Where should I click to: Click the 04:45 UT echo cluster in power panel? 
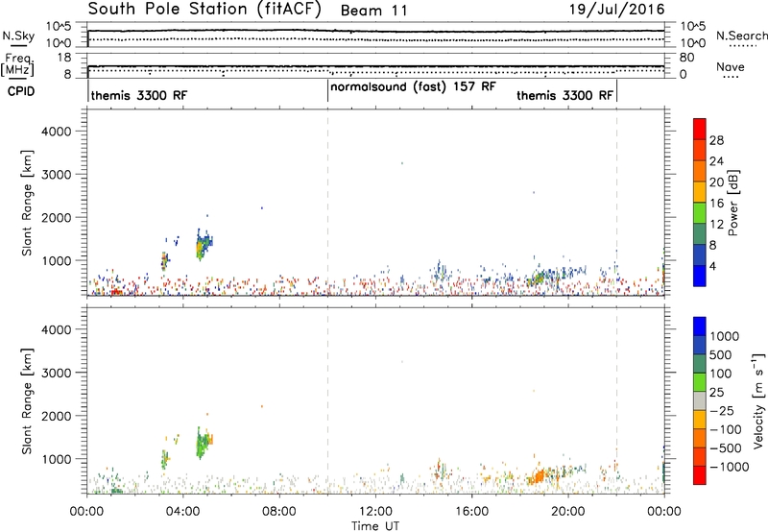pyautogui.click(x=204, y=245)
